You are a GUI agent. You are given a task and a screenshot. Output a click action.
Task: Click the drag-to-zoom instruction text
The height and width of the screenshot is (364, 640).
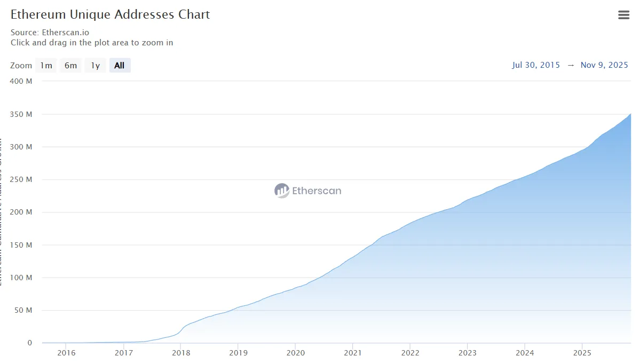pos(92,43)
